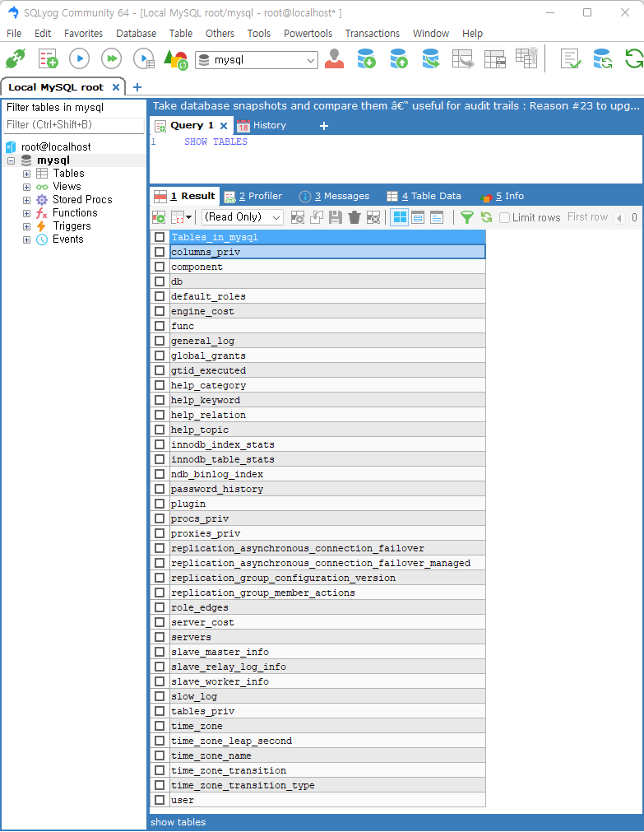644x832 pixels.
Task: Click the green Filter funnel icon
Action: (x=467, y=217)
